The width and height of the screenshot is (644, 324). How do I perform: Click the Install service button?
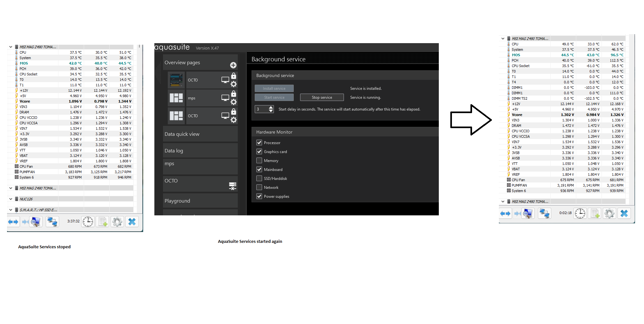[x=274, y=89]
